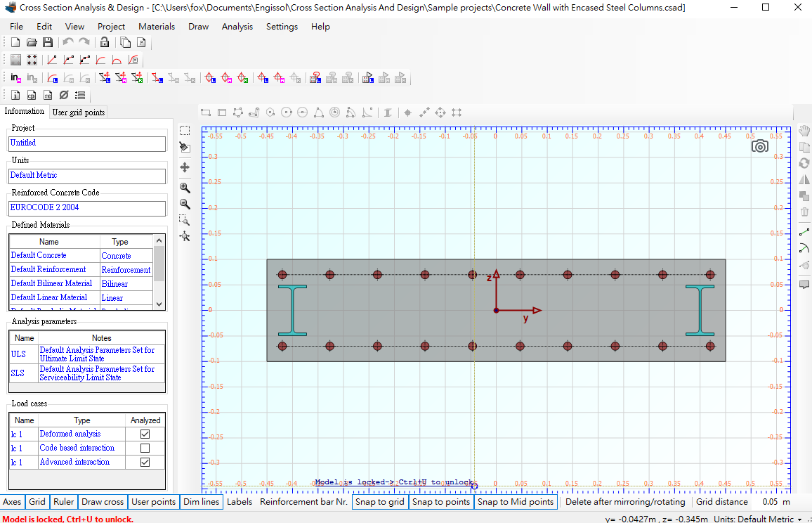Screen dimensions: 812x523
Task: Click the paint bucket fill tool
Action: tap(184, 147)
